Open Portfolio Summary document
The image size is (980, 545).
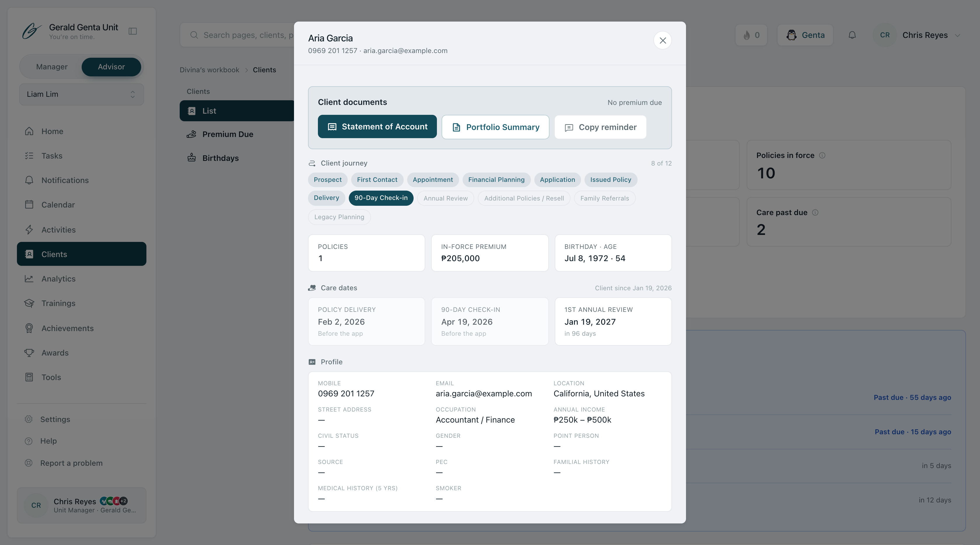pos(495,127)
